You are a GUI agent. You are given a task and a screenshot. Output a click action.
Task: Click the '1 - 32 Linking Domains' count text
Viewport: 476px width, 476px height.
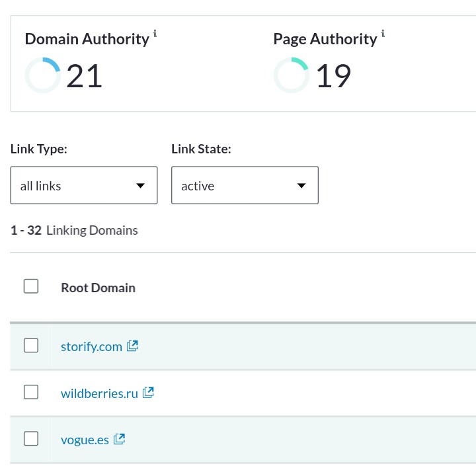(74, 231)
